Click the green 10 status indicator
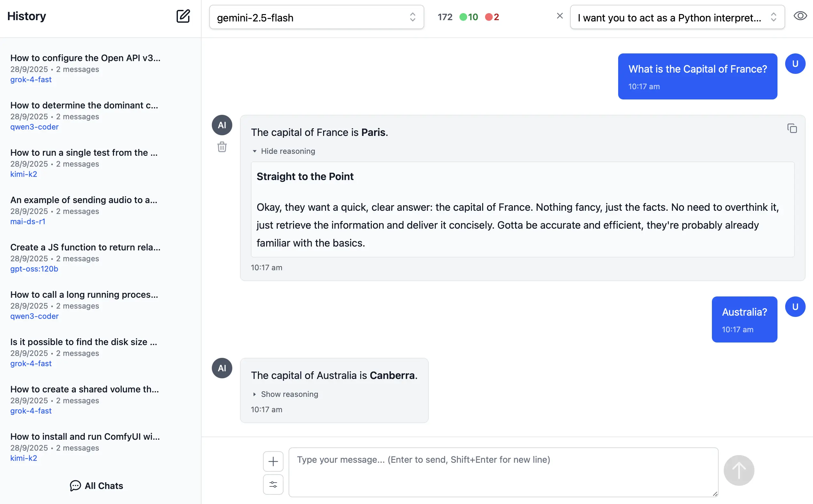This screenshot has height=504, width=813. pos(468,17)
